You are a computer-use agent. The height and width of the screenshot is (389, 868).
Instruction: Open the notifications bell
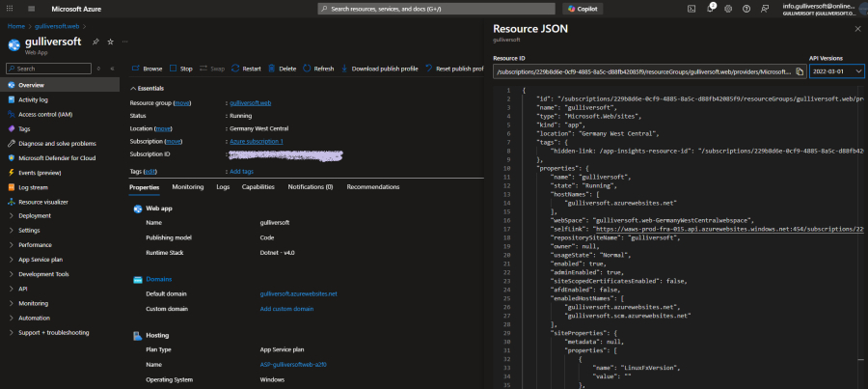[711, 8]
